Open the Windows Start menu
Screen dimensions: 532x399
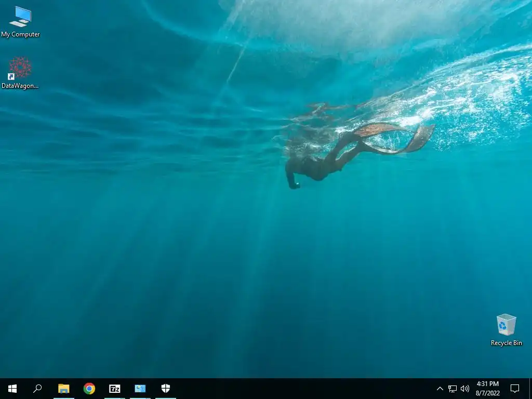(x=12, y=389)
